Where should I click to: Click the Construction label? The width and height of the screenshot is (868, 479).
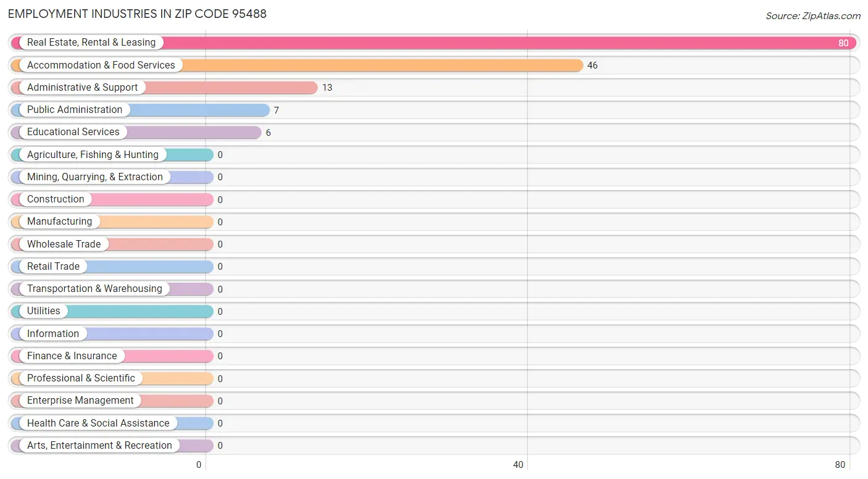click(56, 199)
